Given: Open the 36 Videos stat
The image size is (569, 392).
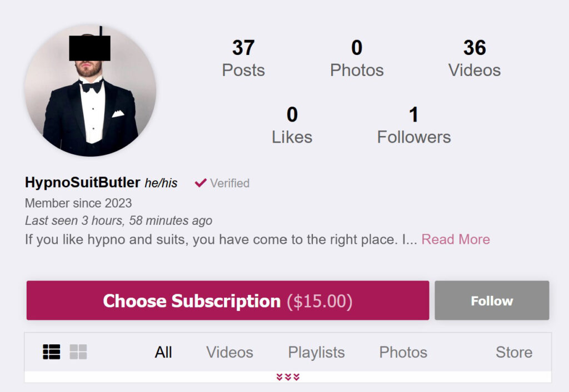Looking at the screenshot, I should click(x=475, y=58).
